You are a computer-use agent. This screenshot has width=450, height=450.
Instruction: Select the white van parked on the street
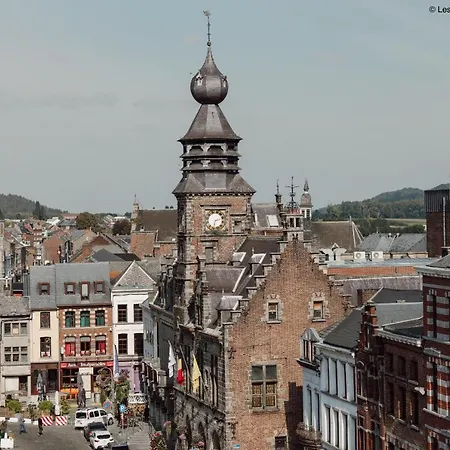[x=94, y=417]
